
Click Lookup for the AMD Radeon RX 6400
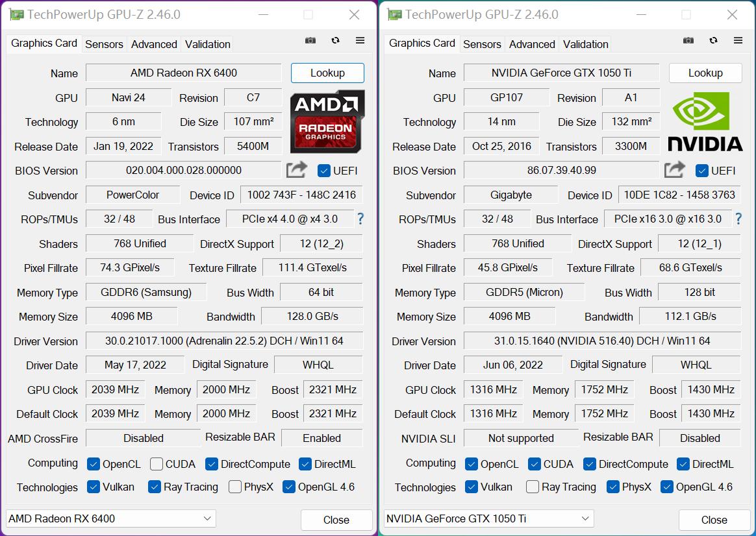click(327, 73)
